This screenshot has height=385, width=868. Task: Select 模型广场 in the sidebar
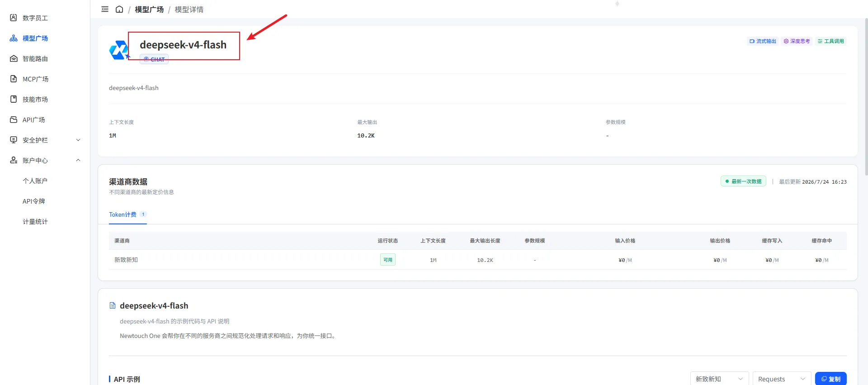tap(35, 38)
